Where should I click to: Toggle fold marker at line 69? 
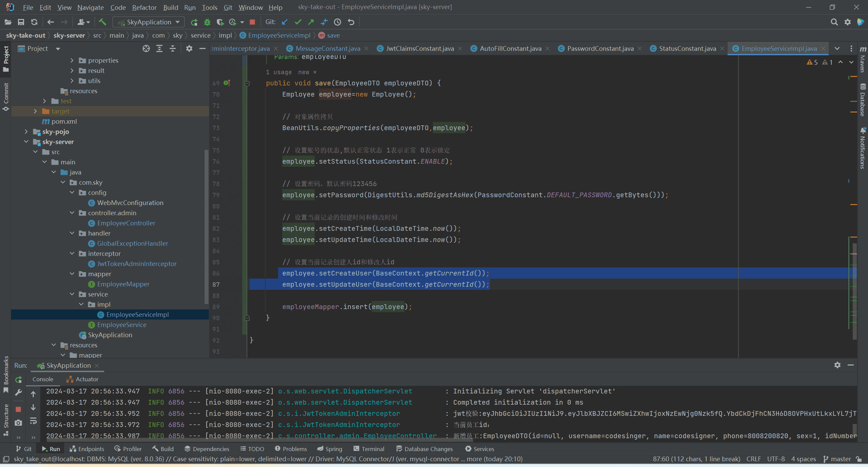tap(247, 83)
